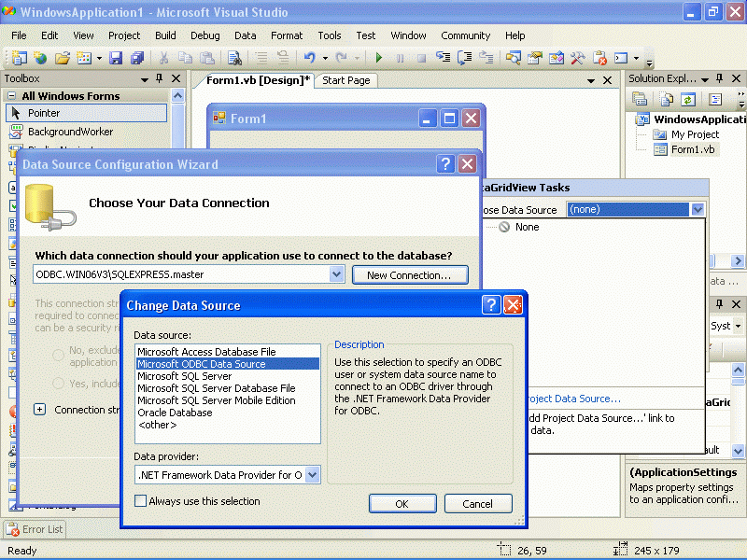Expand the Connection string section
This screenshot has height=560, width=747.
point(40,410)
